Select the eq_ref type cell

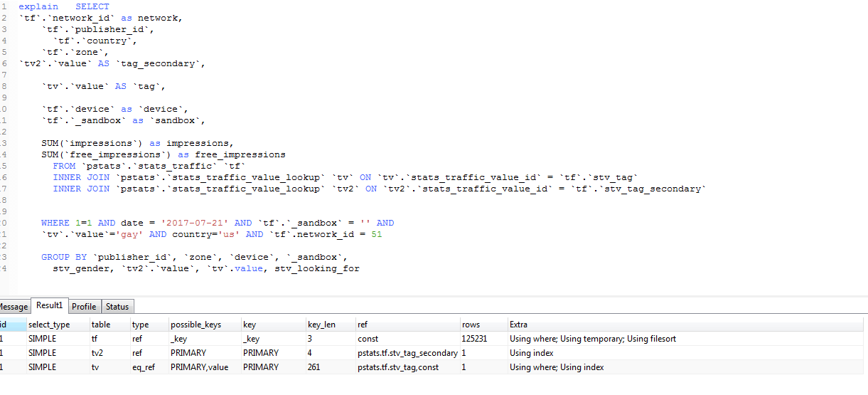[143, 367]
